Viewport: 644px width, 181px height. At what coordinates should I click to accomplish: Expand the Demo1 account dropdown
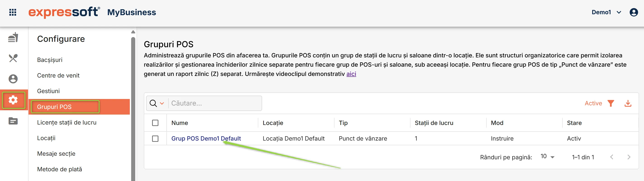(x=606, y=12)
